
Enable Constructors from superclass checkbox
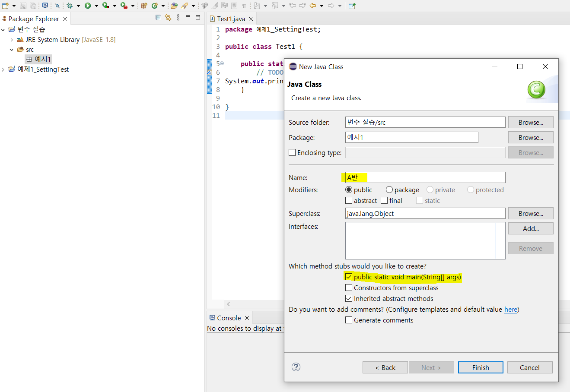[349, 288]
